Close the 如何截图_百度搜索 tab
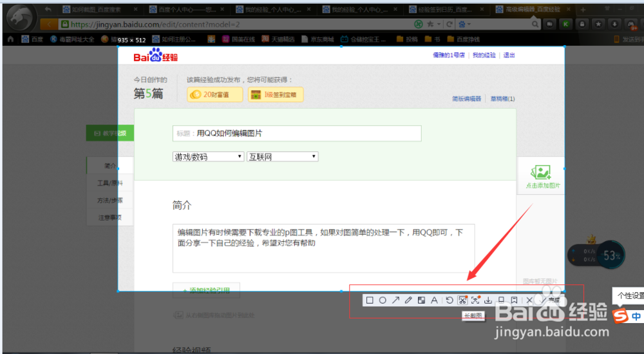644x354 pixels. [135, 9]
